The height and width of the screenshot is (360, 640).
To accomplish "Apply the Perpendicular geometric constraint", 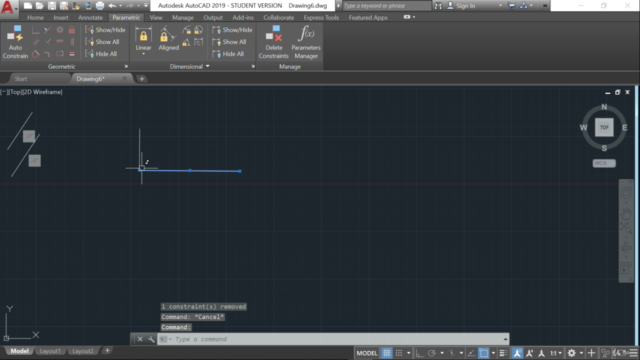I will [48, 42].
